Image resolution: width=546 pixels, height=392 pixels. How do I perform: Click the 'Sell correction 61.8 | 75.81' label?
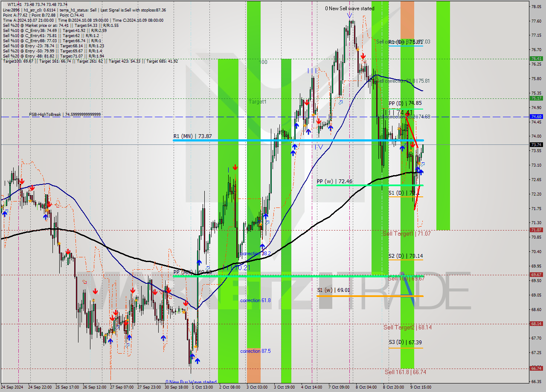click(403, 81)
